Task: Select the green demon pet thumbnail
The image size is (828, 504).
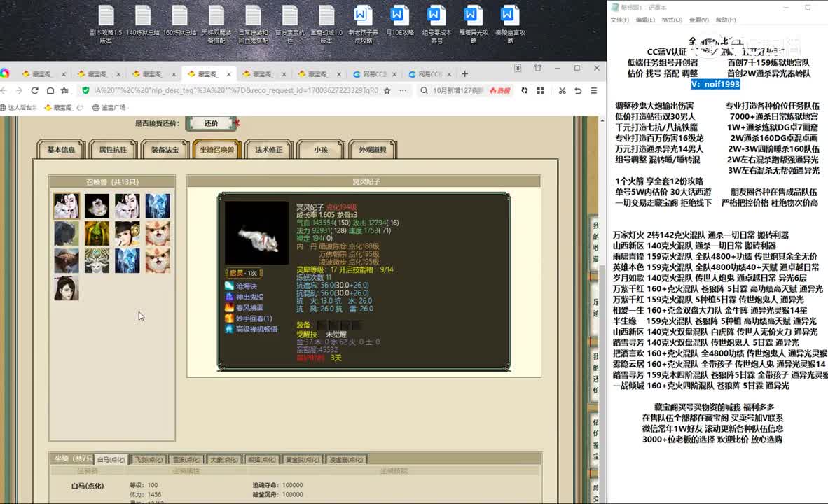Action: pos(97,233)
